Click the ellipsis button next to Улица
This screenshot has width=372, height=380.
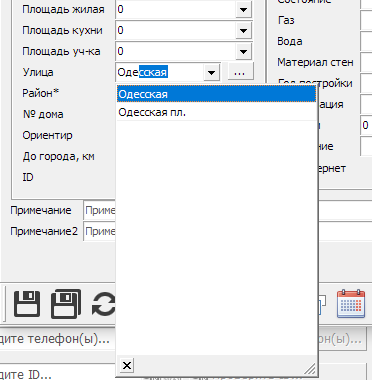coord(240,72)
